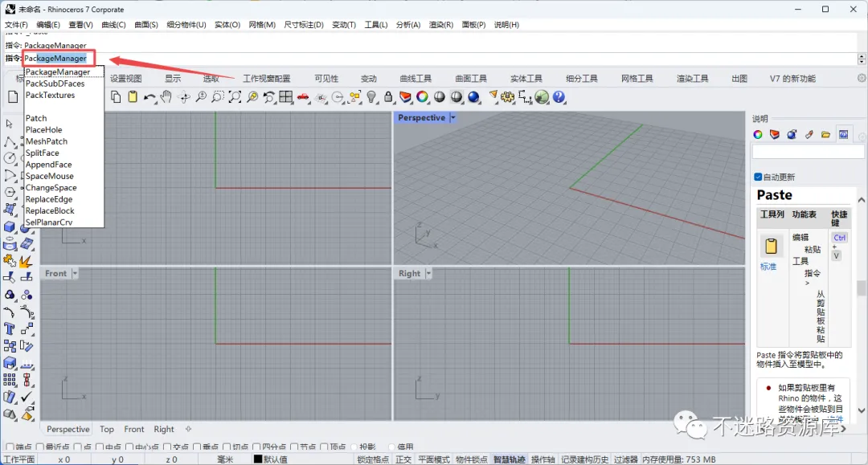Click the checkmark icon in left sidebar
The height and width of the screenshot is (465, 868).
27,397
